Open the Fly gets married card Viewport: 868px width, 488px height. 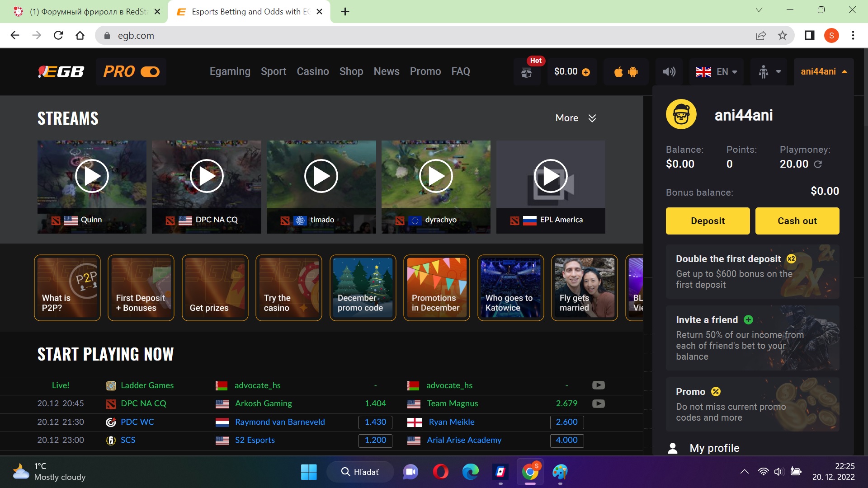[x=585, y=288]
